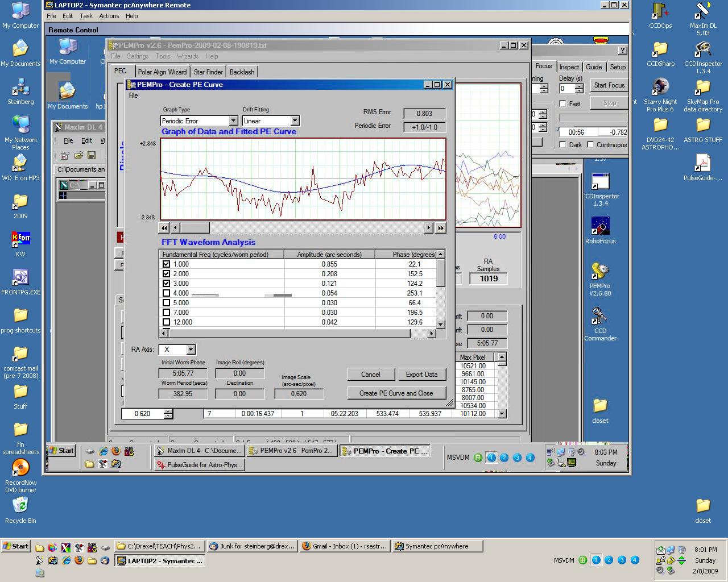Click local Start button

click(15, 546)
